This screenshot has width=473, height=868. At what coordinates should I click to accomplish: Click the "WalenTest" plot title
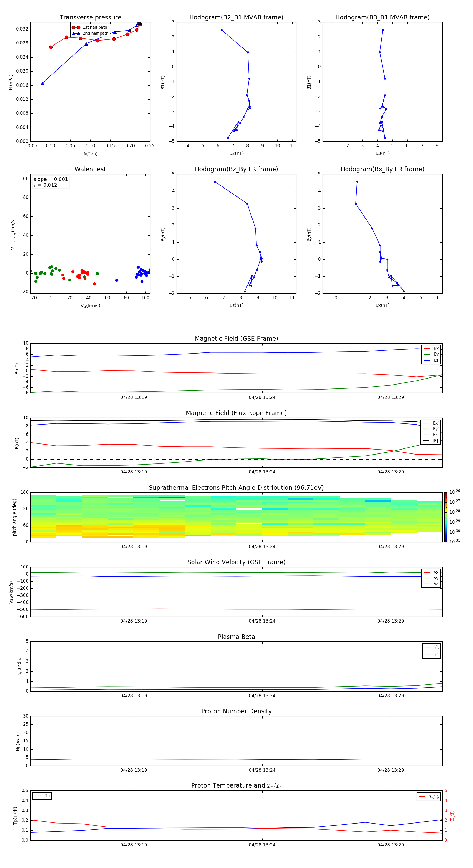coord(90,169)
